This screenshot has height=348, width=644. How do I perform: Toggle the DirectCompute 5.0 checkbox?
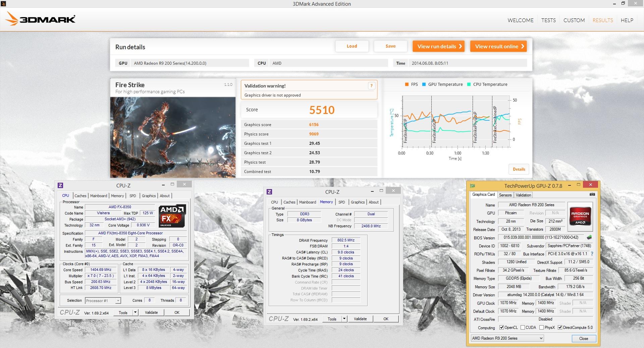click(560, 328)
